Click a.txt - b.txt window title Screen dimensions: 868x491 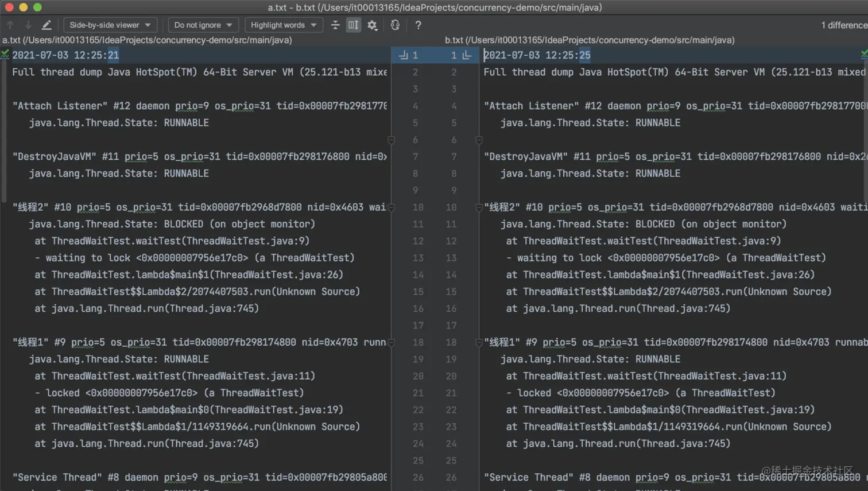click(x=435, y=7)
